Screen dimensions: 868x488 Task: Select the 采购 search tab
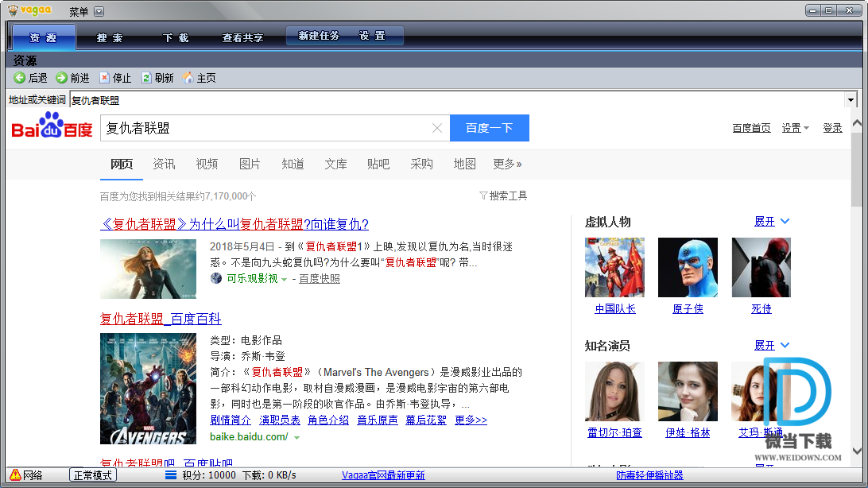(x=421, y=164)
